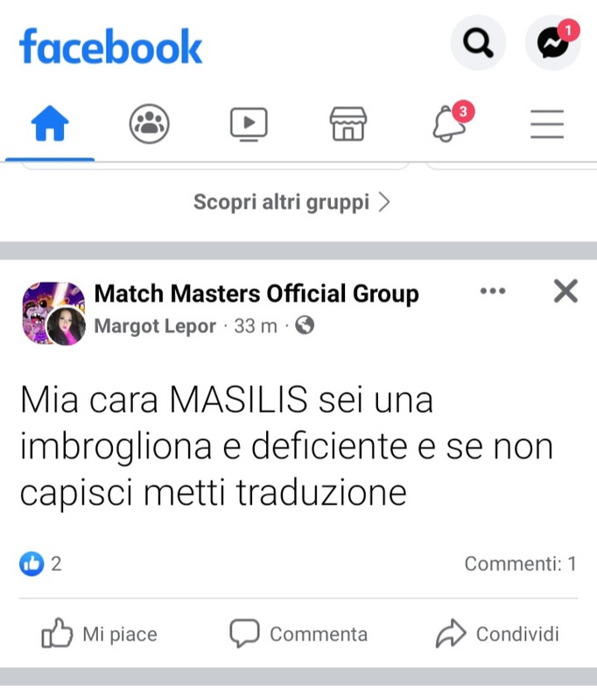Open the three-dot post options menu

[x=493, y=291]
